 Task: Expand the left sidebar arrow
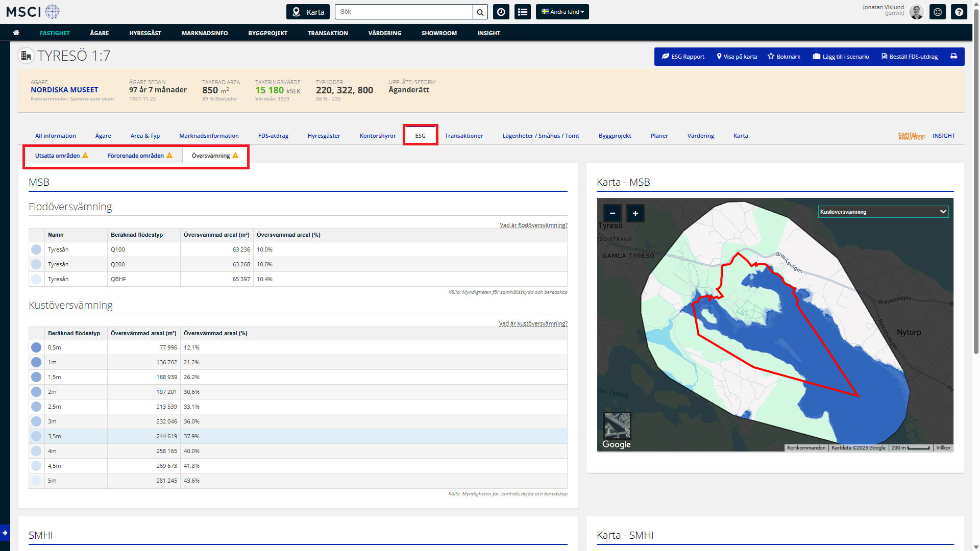coord(5,533)
